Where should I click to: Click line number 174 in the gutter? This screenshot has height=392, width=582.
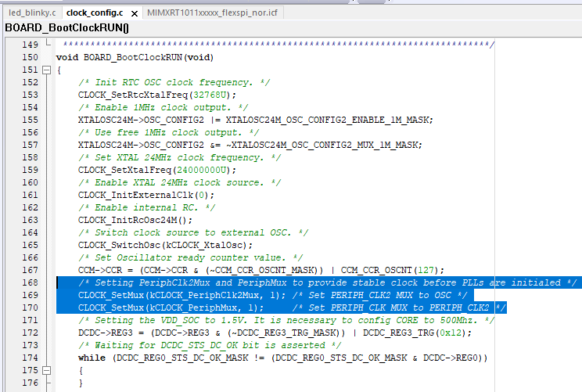30,358
